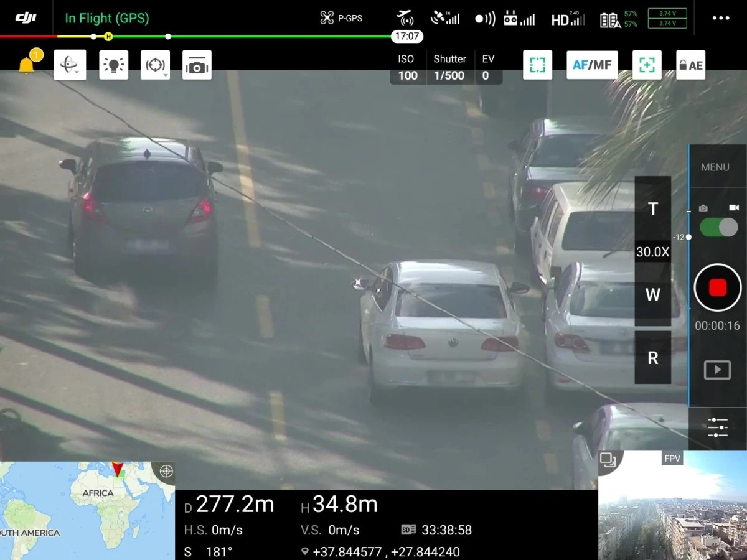Reset zoom with the R button
Viewport: 747px width, 560px height.
(653, 358)
